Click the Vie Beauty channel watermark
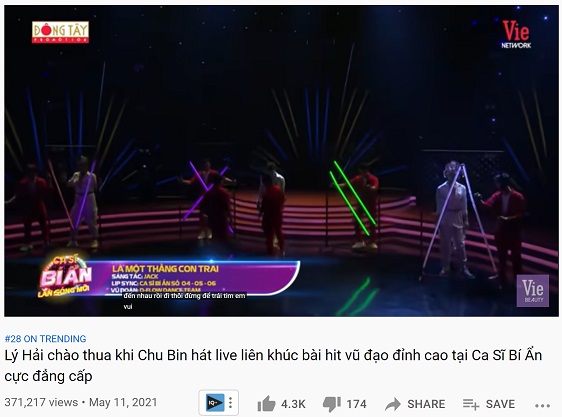562x417 pixels. [x=533, y=291]
